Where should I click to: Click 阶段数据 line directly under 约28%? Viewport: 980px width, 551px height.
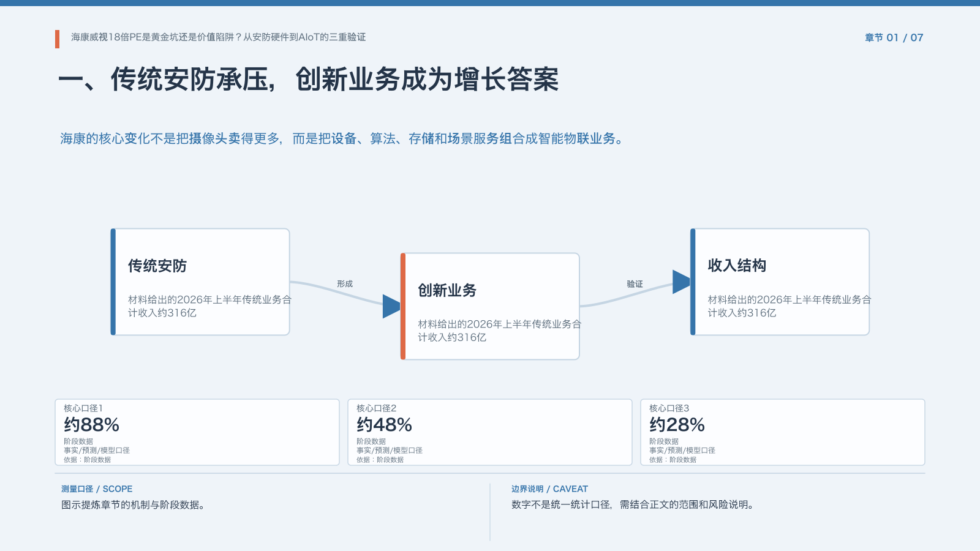[664, 441]
